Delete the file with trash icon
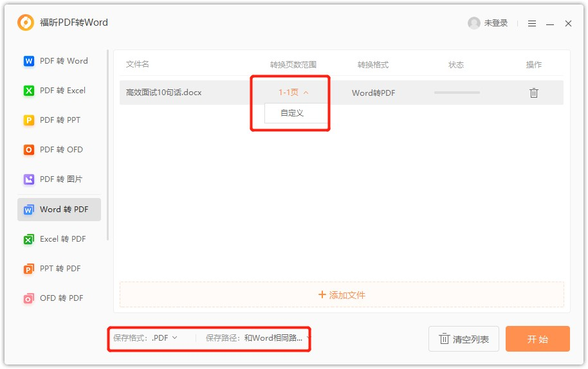 click(x=533, y=93)
